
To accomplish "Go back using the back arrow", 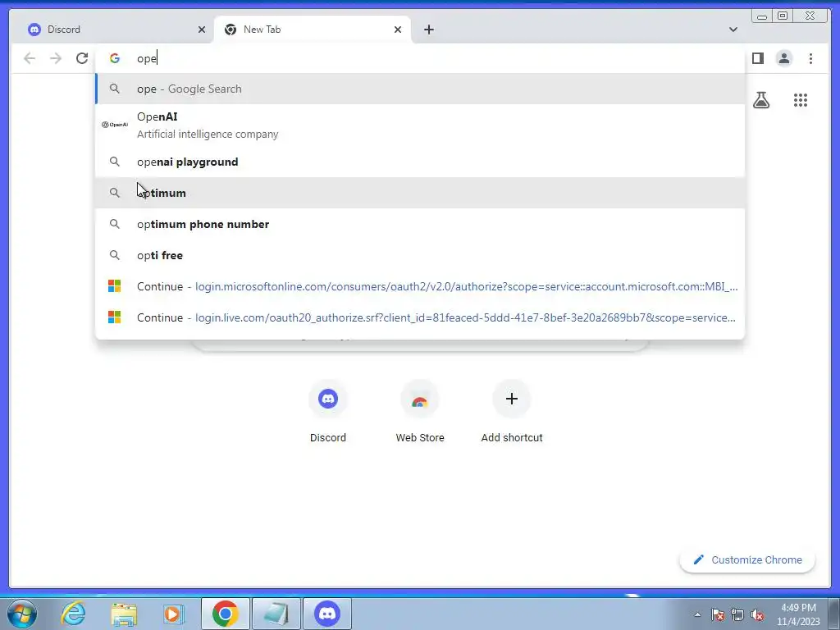I will coord(30,58).
